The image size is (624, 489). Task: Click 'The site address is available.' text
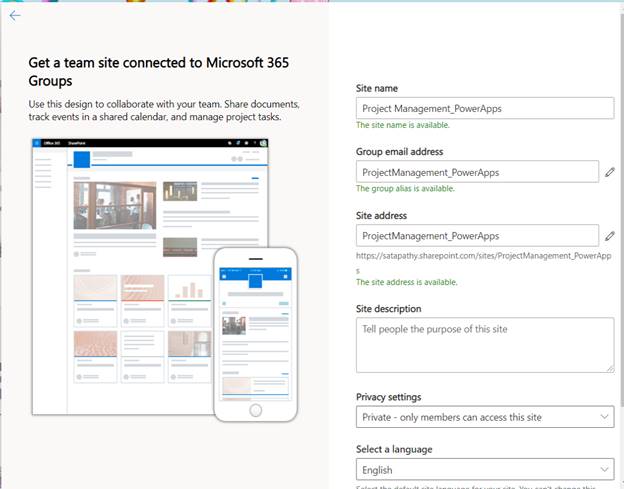tap(407, 282)
